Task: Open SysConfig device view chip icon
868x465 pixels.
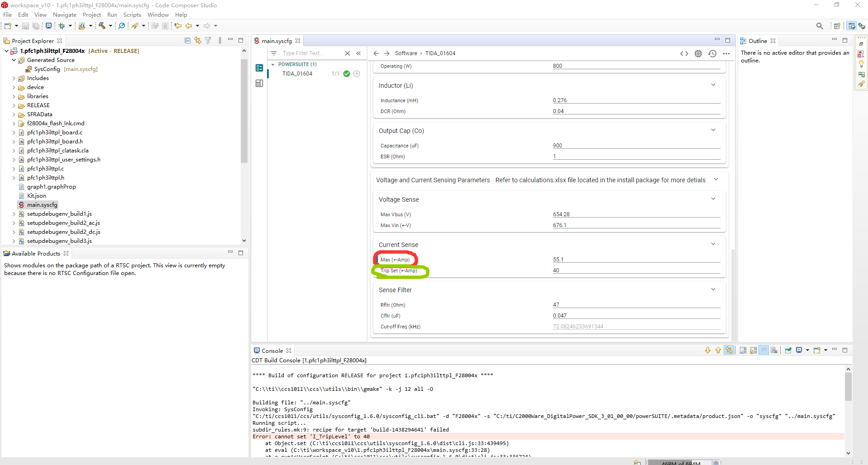Action: click(698, 53)
